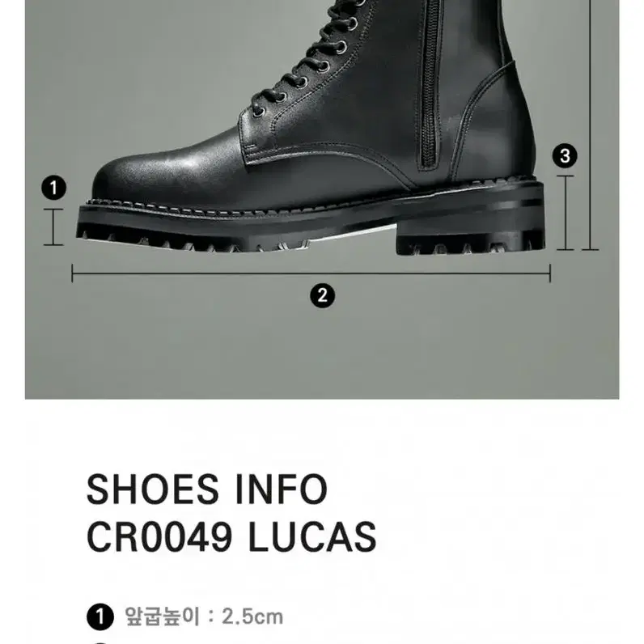Click the number 2 marker below the length line
Screen dimensions: 644x644
[323, 296]
